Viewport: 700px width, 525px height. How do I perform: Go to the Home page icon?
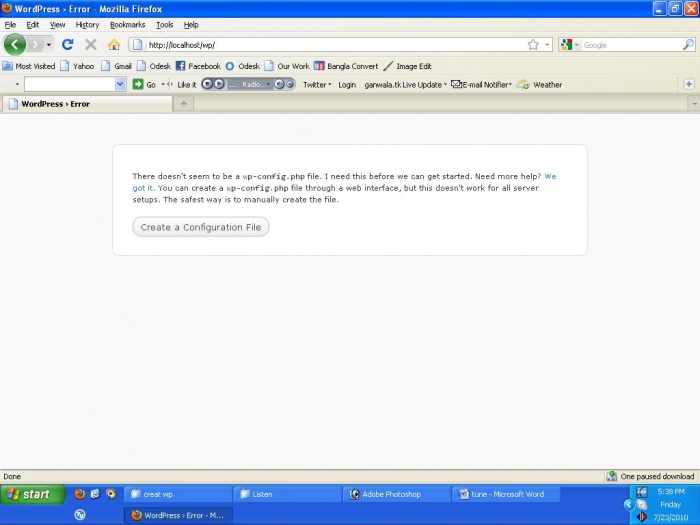pyautogui.click(x=114, y=44)
